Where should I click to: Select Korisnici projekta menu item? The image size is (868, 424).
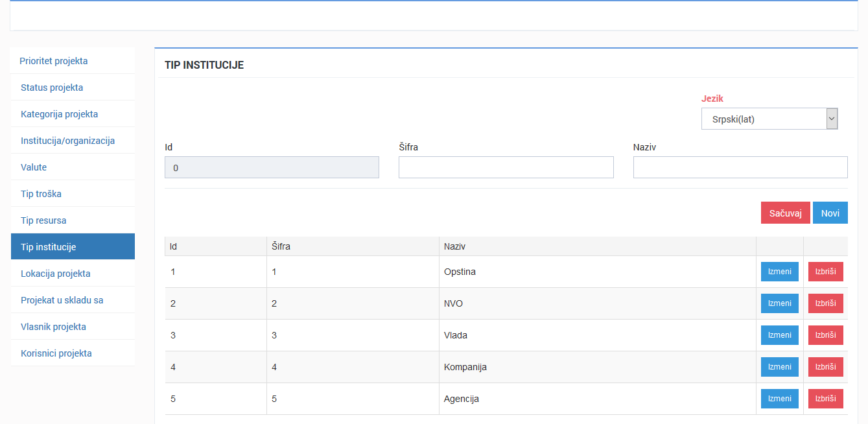[56, 353]
